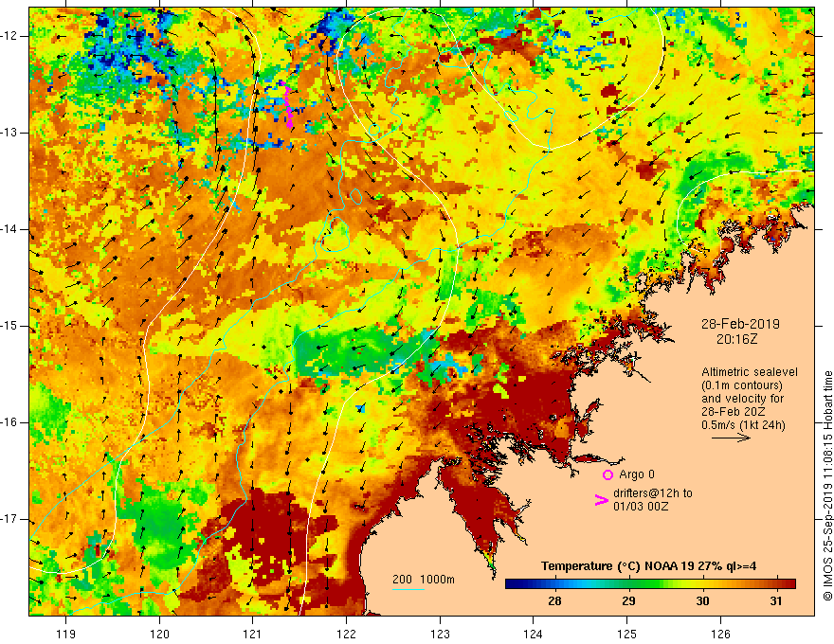
Task: Click latitude axis label '-12'
Action: click(x=9, y=36)
